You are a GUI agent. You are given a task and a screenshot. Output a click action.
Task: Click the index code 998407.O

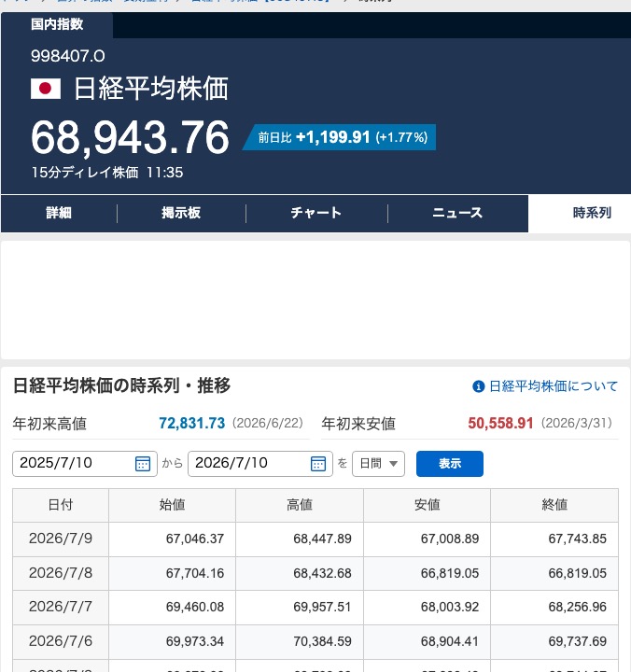[x=68, y=56]
